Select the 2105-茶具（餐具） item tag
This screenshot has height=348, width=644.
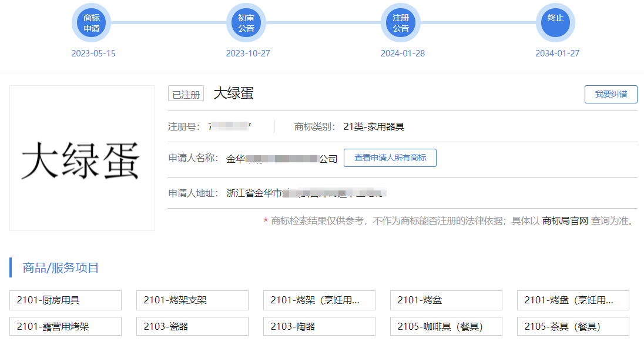coord(573,326)
